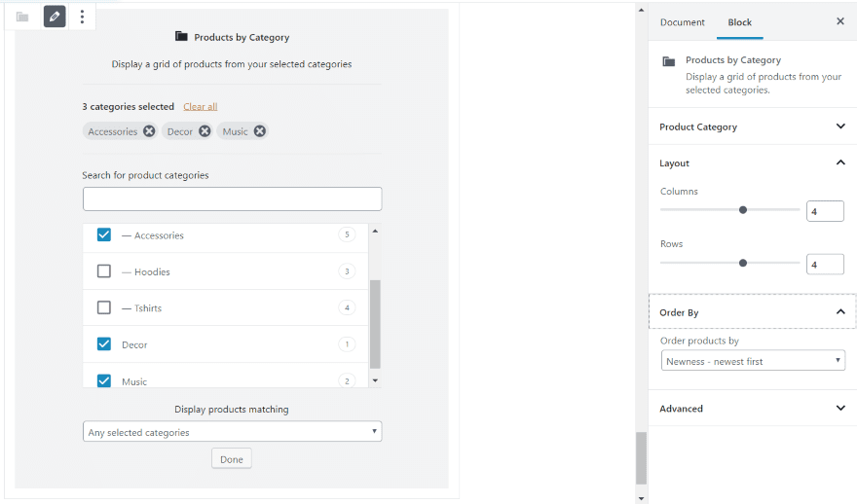Open the Order products by dropdown
857x504 pixels.
753,361
